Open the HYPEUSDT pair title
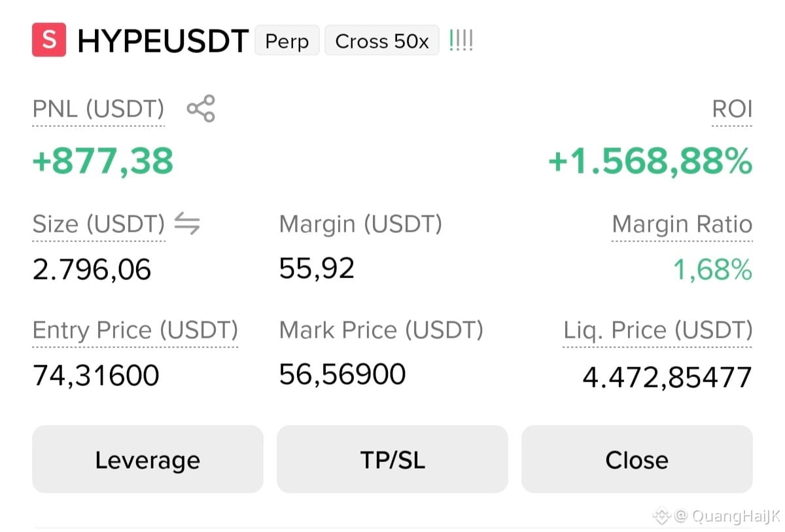Screen dimensions: 785x532 163,41
